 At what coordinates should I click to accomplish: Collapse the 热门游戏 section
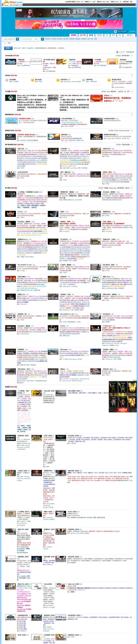coord(132,188)
